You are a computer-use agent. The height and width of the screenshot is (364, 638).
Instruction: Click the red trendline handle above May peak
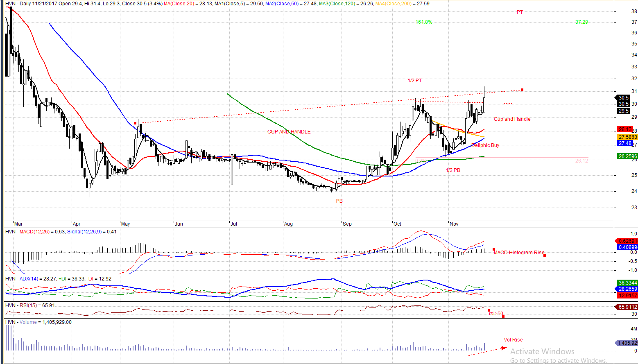[x=135, y=123]
